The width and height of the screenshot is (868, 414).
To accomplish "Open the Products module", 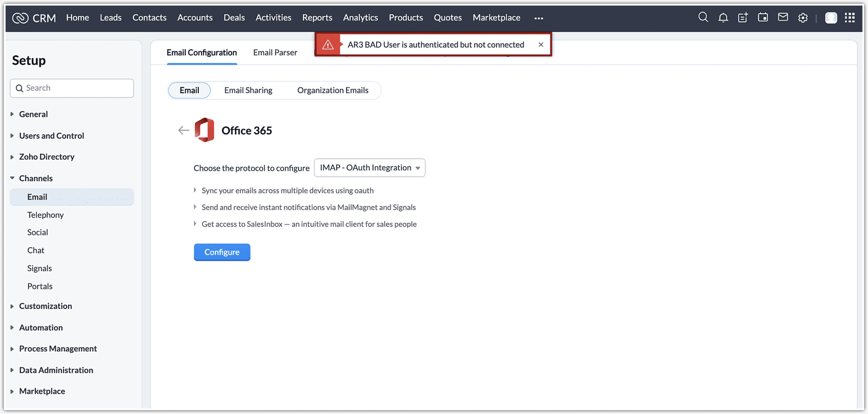I will [x=406, y=18].
